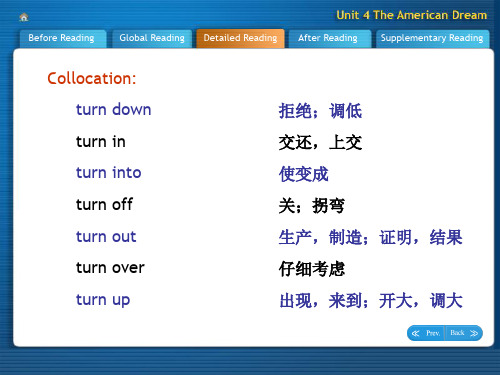This screenshot has height=375, width=500.
Task: Click the Prev. navigation button
Action: point(426,333)
